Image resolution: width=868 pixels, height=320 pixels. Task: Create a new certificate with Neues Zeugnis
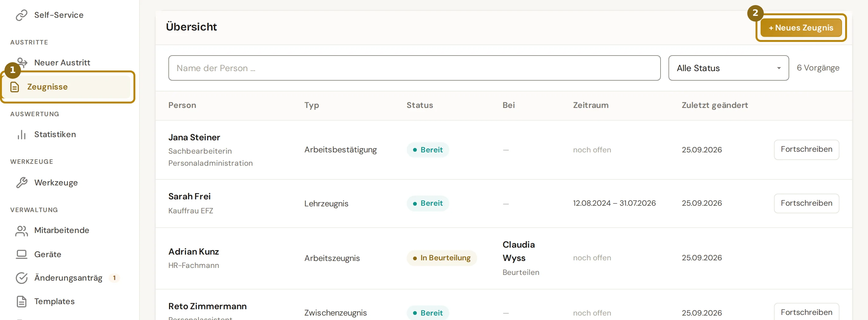pos(801,28)
